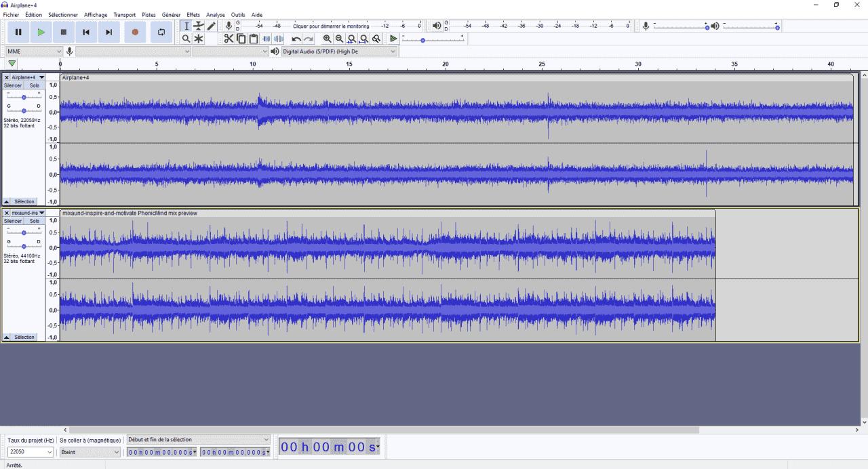Open the Airplane+4 track dropdown menu
The image size is (868, 469).
pos(41,77)
